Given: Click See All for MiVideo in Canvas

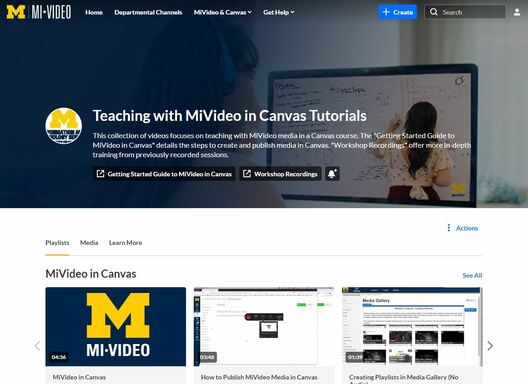Looking at the screenshot, I should 472,276.
